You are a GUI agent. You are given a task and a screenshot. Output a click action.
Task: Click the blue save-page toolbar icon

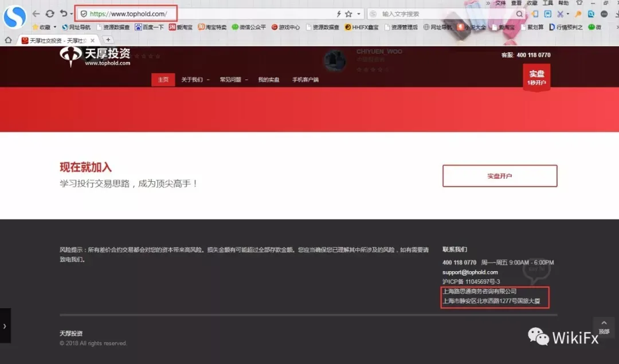pyautogui.click(x=548, y=14)
